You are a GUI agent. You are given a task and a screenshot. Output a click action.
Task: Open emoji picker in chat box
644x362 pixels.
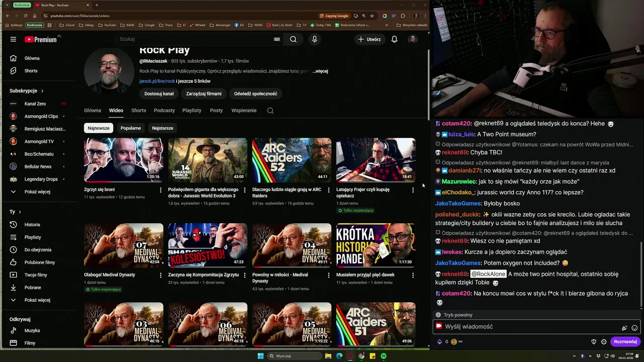click(x=634, y=328)
